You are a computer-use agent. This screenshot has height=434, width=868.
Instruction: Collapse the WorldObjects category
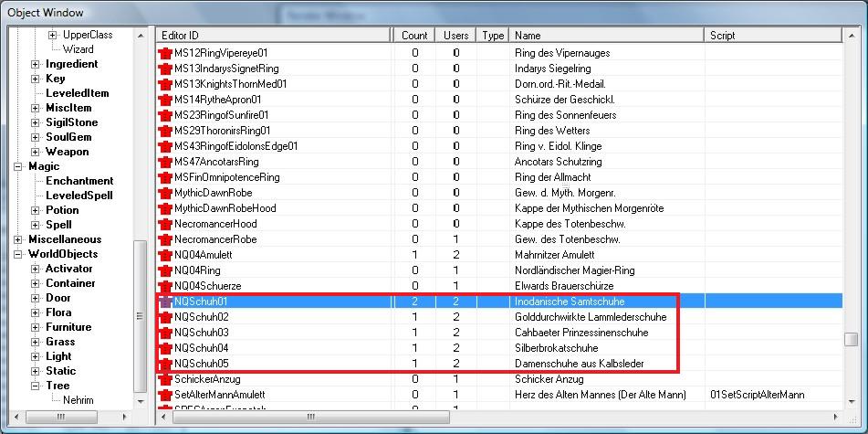tap(19, 254)
